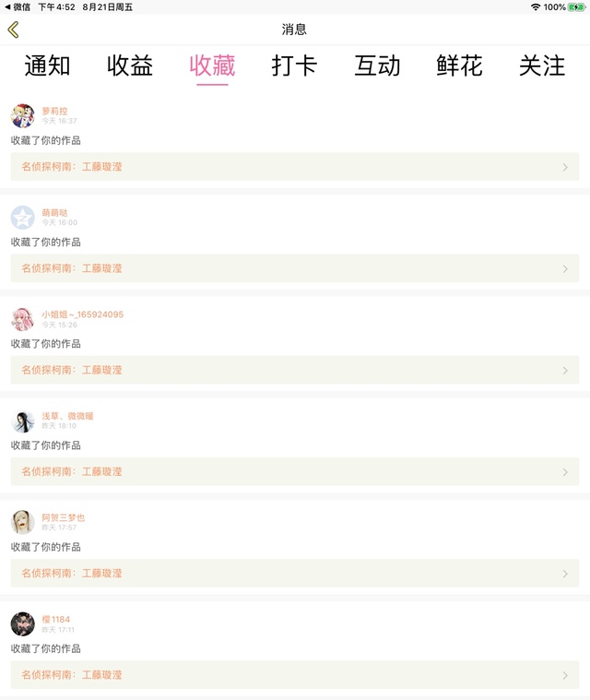Expand chevron on 萝莉控's collected work row
590x700 pixels.
(565, 168)
